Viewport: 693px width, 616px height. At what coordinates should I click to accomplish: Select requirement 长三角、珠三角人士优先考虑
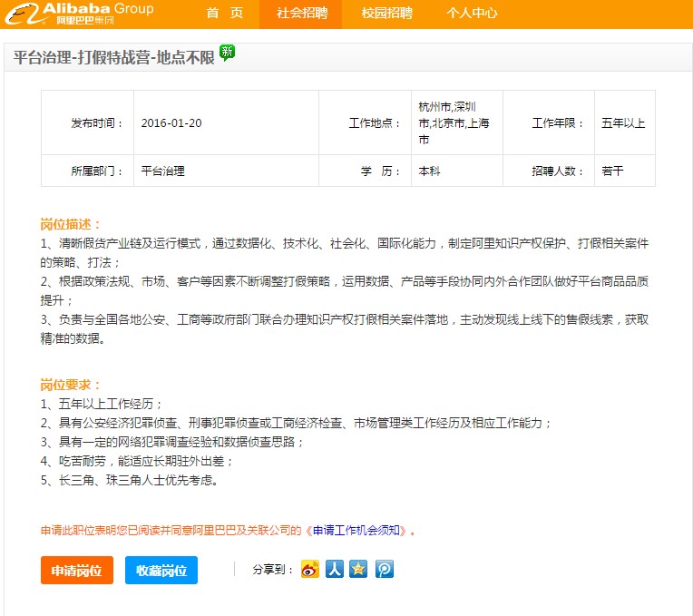tap(130, 480)
